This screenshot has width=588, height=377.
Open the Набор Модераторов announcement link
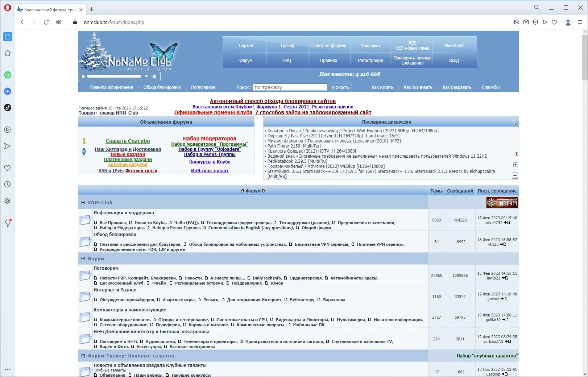pyautogui.click(x=210, y=138)
